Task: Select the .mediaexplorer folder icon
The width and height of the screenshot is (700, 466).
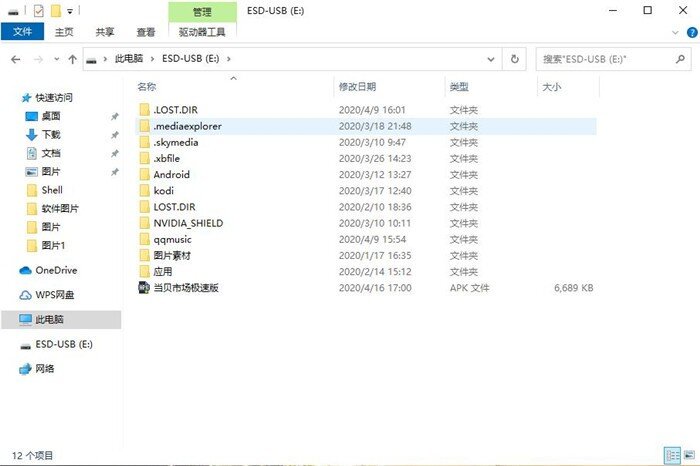Action: point(144,126)
